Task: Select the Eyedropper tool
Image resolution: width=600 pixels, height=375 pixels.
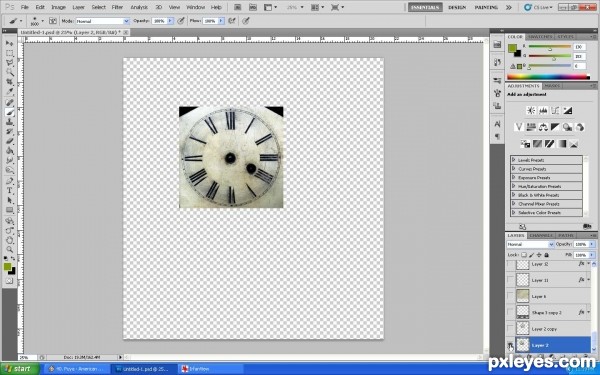Action: click(x=10, y=92)
